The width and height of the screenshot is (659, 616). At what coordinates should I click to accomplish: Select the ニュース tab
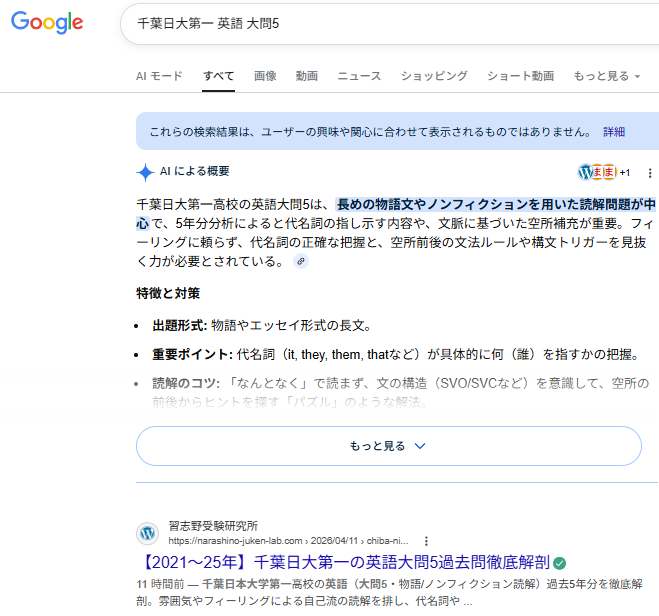pos(359,76)
